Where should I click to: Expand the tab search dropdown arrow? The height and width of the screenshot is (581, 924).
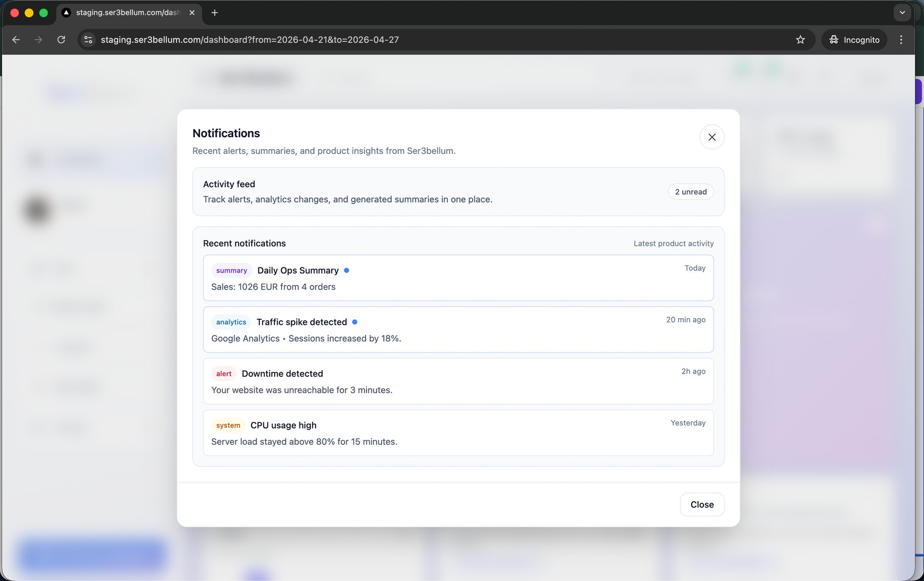[x=902, y=13]
